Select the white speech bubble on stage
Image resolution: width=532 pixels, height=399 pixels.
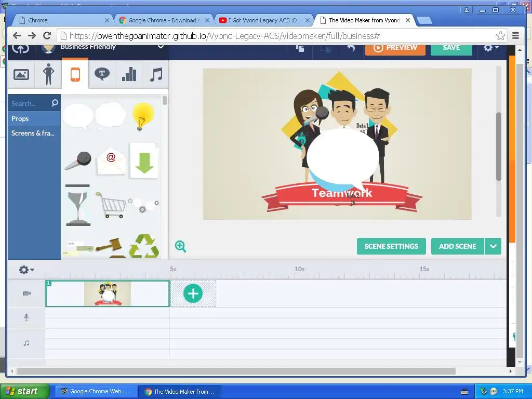(x=343, y=157)
